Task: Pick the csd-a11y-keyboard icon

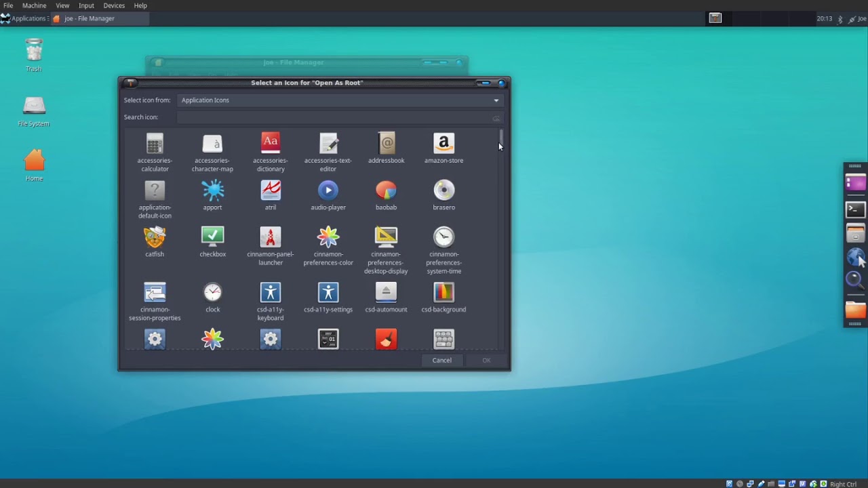Action: pos(271,292)
